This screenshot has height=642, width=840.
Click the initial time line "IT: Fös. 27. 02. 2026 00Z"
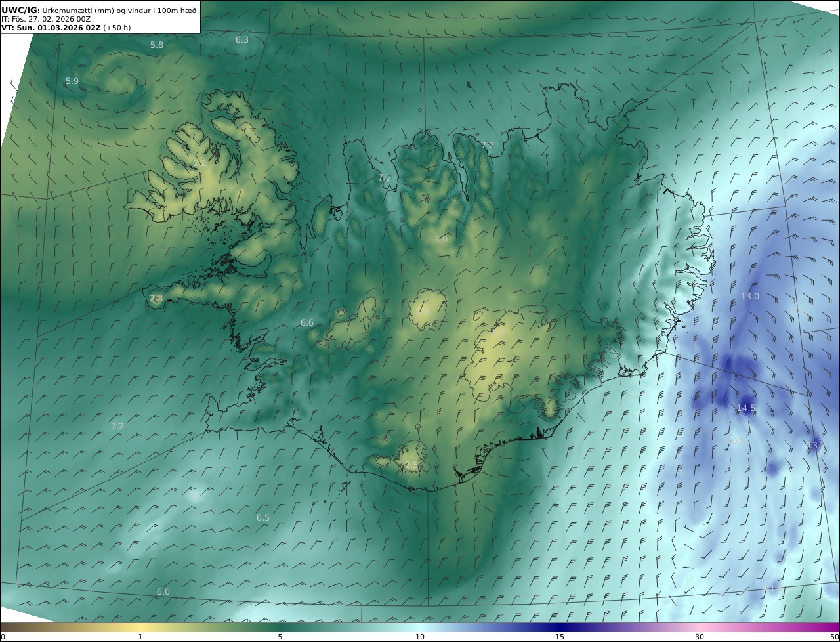click(x=45, y=19)
